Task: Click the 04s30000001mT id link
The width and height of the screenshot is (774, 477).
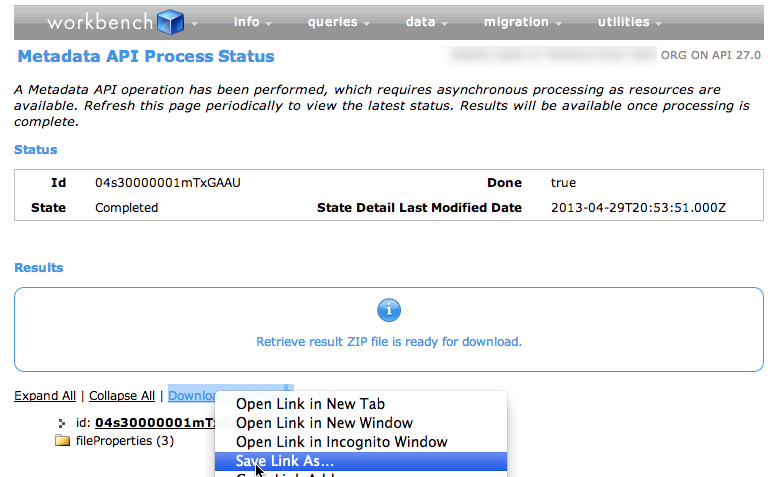Action: click(x=154, y=423)
